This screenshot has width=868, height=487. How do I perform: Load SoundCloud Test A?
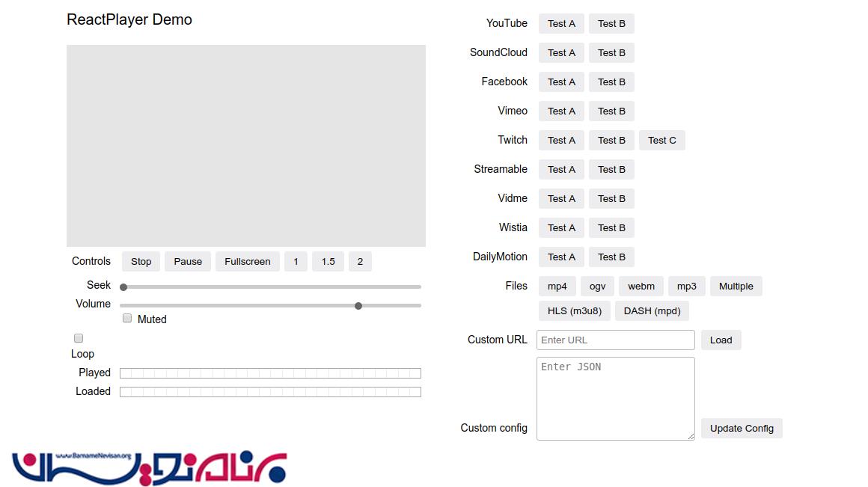[561, 53]
